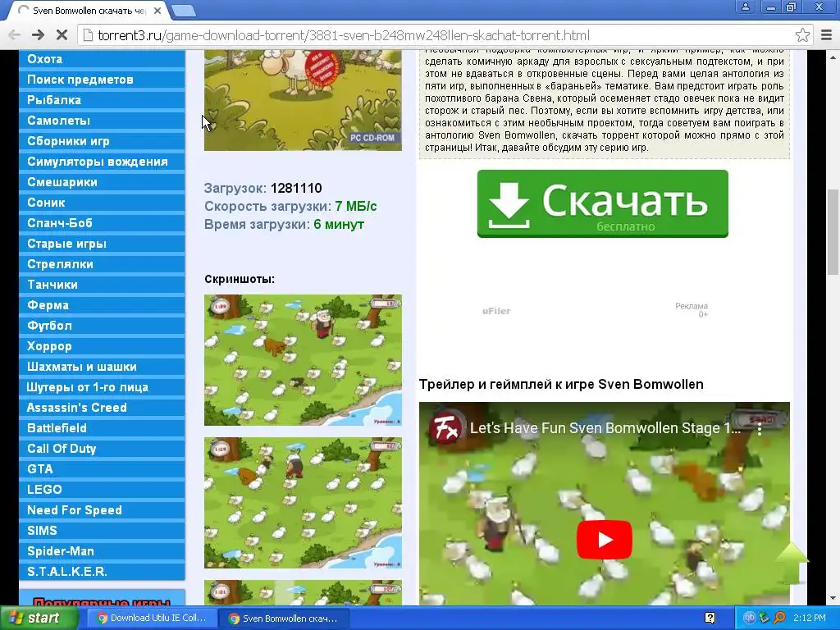Browse the S.T.A.L.K.E.R. category

(102, 571)
